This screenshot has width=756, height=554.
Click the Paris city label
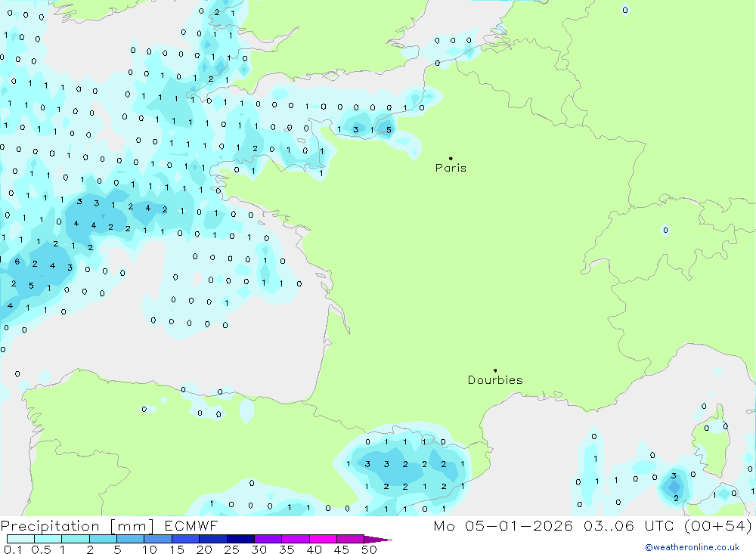[451, 168]
